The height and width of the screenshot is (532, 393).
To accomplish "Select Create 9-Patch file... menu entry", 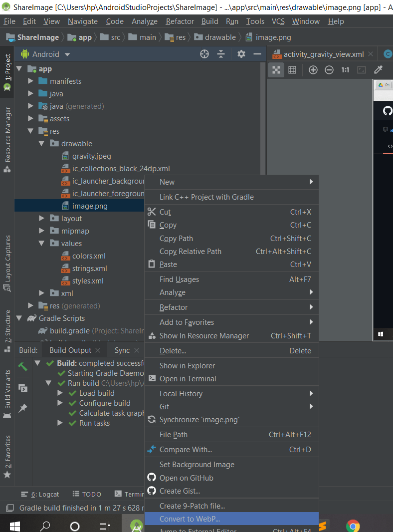I will 231,506.
